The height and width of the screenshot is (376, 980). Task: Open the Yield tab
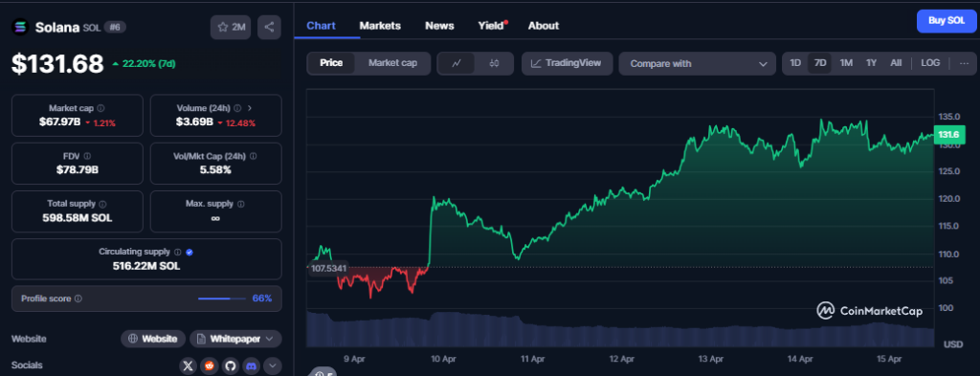click(491, 26)
